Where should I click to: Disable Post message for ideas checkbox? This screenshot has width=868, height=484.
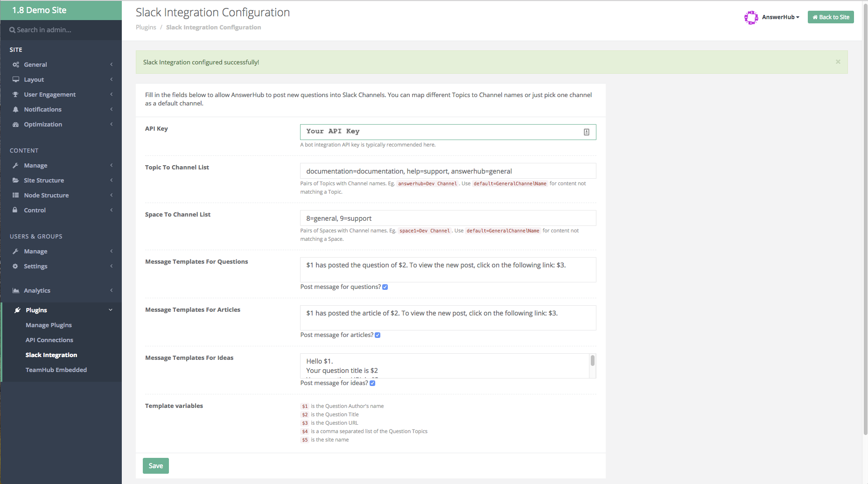click(372, 383)
